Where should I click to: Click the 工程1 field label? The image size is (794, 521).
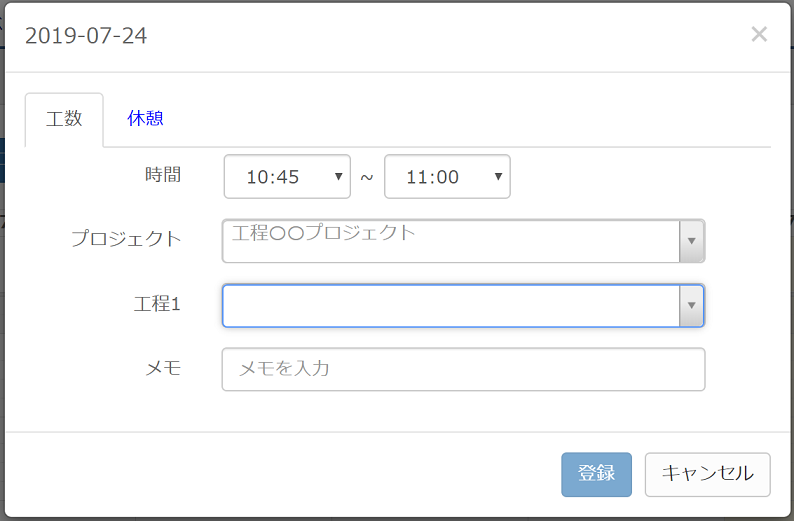point(156,304)
